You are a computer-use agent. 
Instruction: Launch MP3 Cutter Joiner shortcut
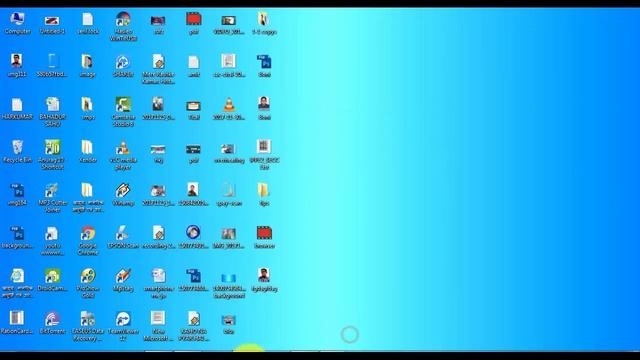pos(52,198)
